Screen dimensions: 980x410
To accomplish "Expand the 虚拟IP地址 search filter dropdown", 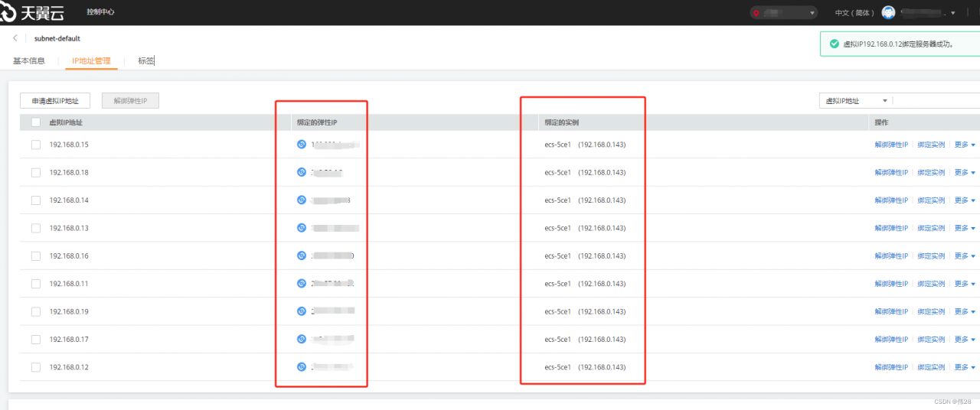I will point(855,101).
